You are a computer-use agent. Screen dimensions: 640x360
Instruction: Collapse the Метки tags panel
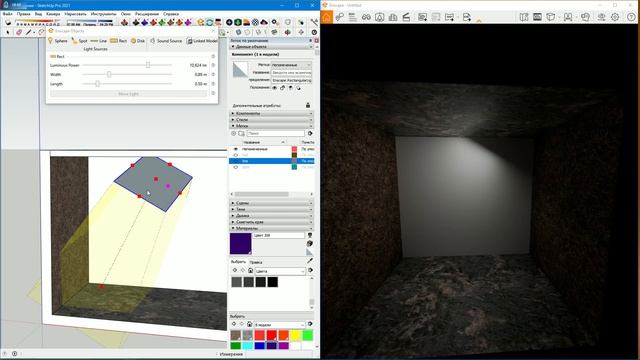pos(272,126)
